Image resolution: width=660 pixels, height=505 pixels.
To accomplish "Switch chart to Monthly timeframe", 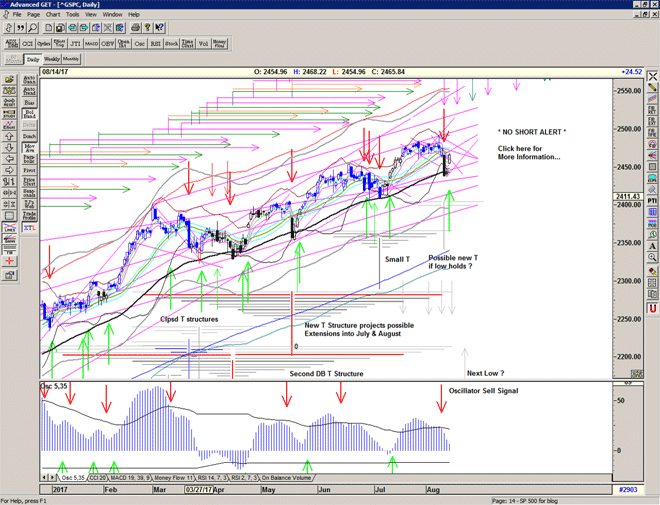I will tap(71, 60).
